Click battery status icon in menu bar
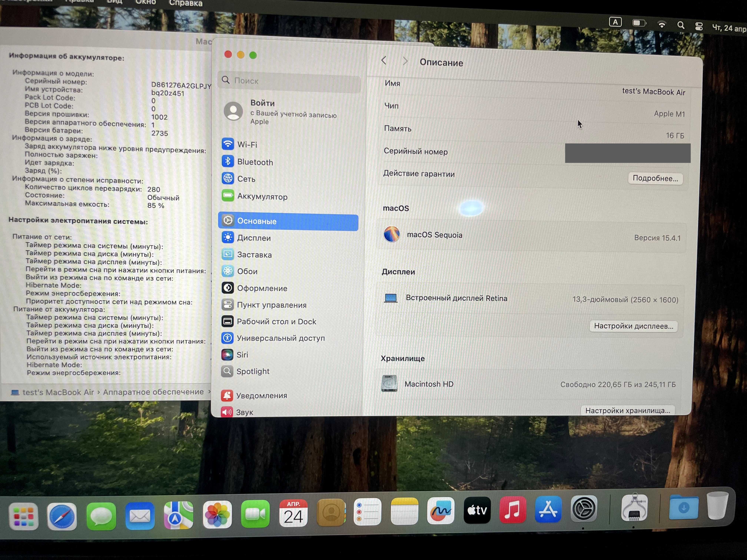 coord(639,23)
